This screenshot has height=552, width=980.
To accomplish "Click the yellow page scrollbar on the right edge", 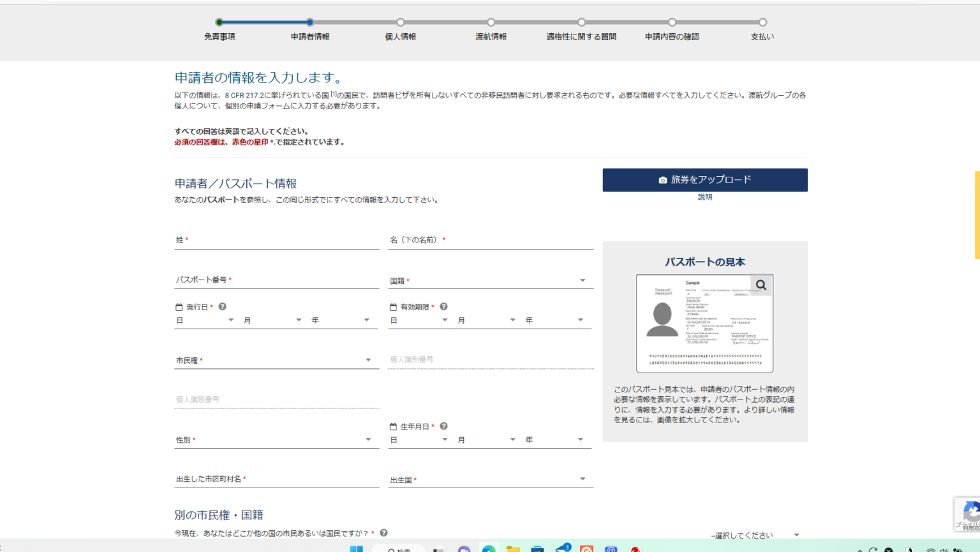I will point(977,214).
